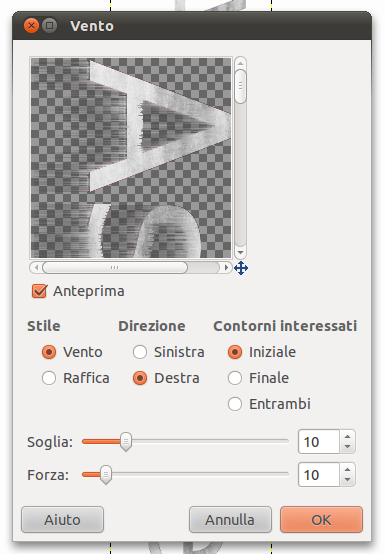Click the Annulla button
Viewport: 385px width, 554px height.
[x=230, y=520]
